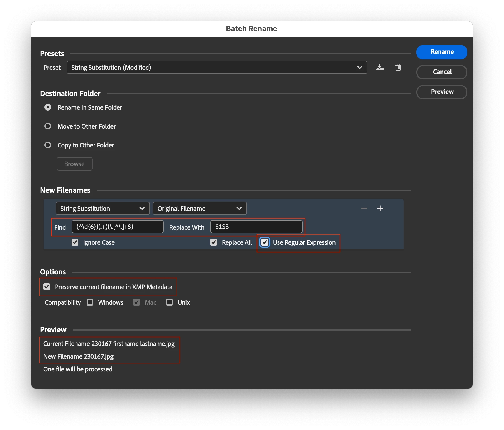Expand the String Substitution type dropdown
Image resolution: width=504 pixels, height=430 pixels.
102,208
